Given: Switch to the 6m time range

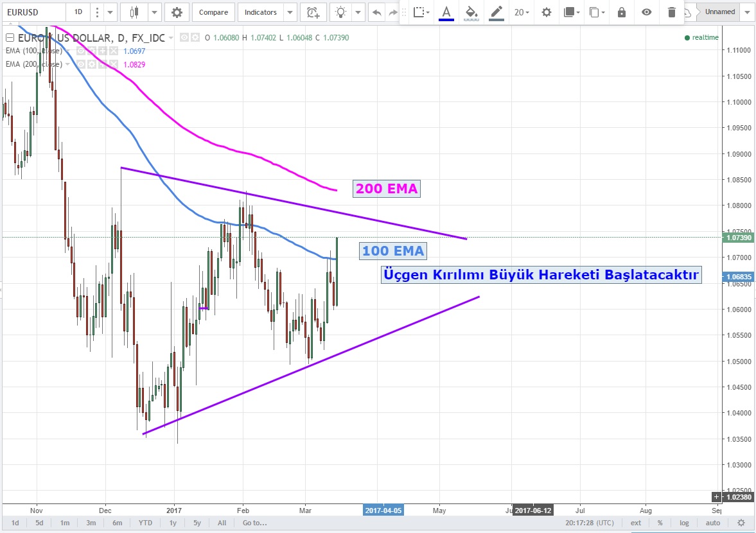Looking at the screenshot, I should (x=118, y=523).
